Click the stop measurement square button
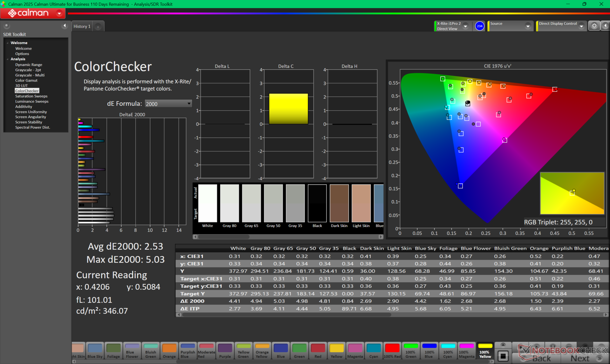The height and width of the screenshot is (364, 610). (503, 356)
